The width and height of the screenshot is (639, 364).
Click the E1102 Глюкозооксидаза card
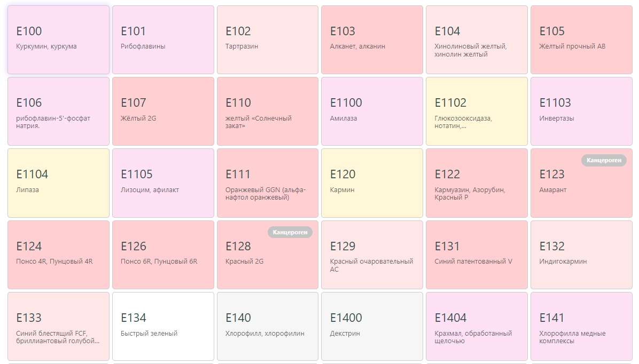click(476, 111)
